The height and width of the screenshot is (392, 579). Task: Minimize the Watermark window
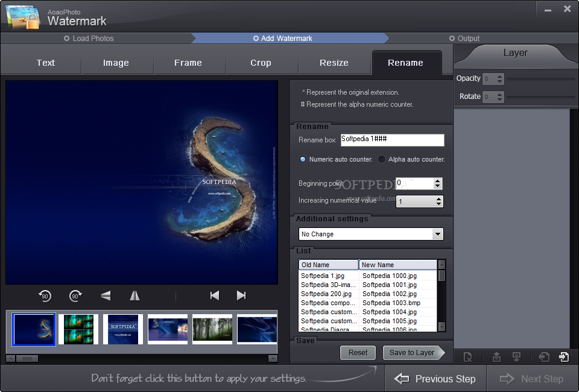click(548, 10)
